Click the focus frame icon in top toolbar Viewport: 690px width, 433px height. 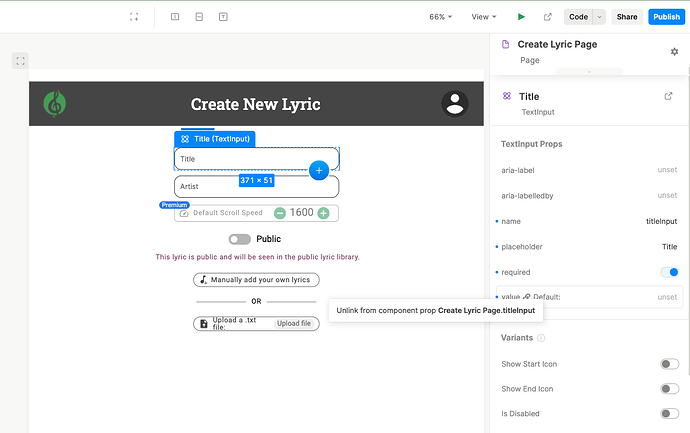pos(134,17)
